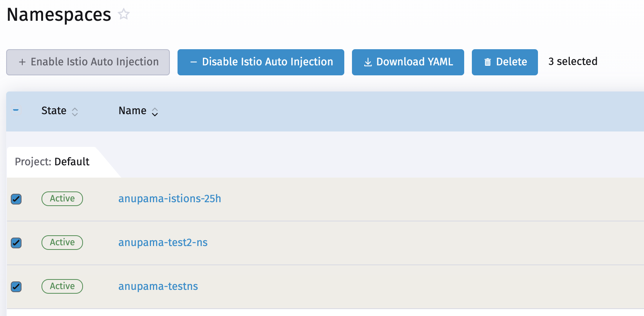Uncheck the anupama-istions-25h row checkbox
Viewport: 644px width, 316px height.
point(16,199)
